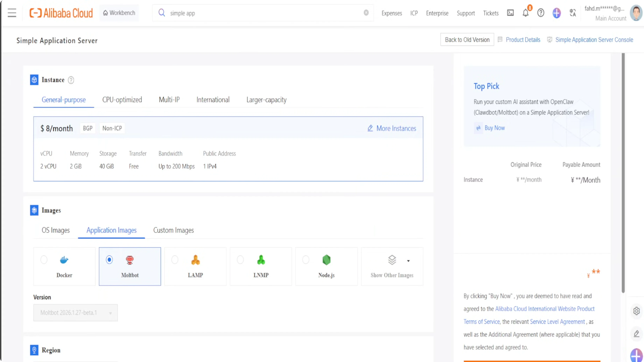Click the floating edit pencil icon

(x=636, y=333)
